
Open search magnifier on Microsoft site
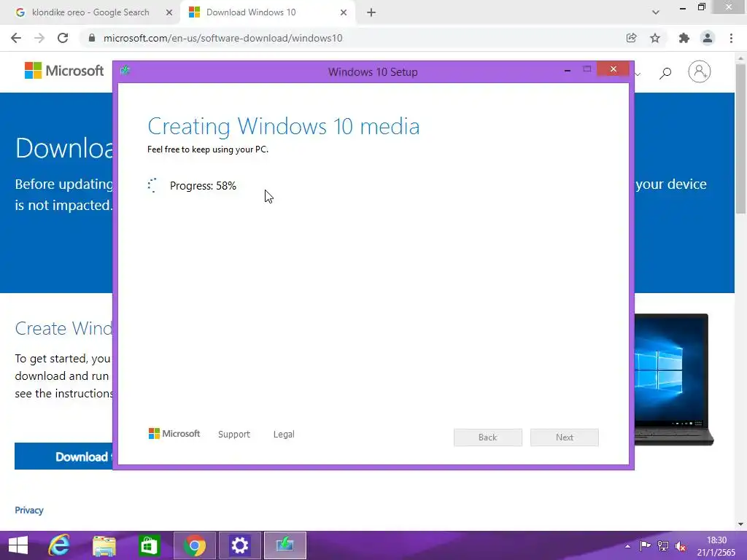point(665,72)
